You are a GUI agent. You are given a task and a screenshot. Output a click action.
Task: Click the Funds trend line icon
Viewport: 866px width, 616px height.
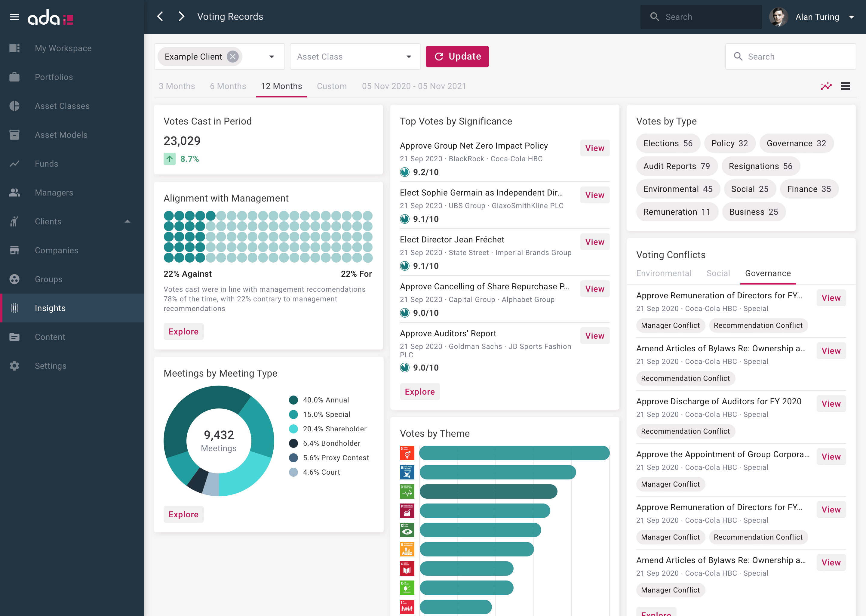(x=14, y=164)
